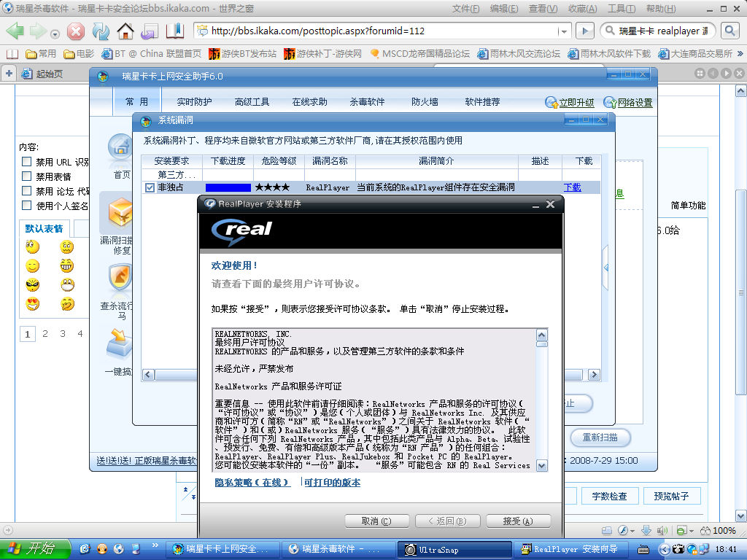Switch to the 杀毒软件 tab
Screen dimensions: 747x560
pos(367,102)
